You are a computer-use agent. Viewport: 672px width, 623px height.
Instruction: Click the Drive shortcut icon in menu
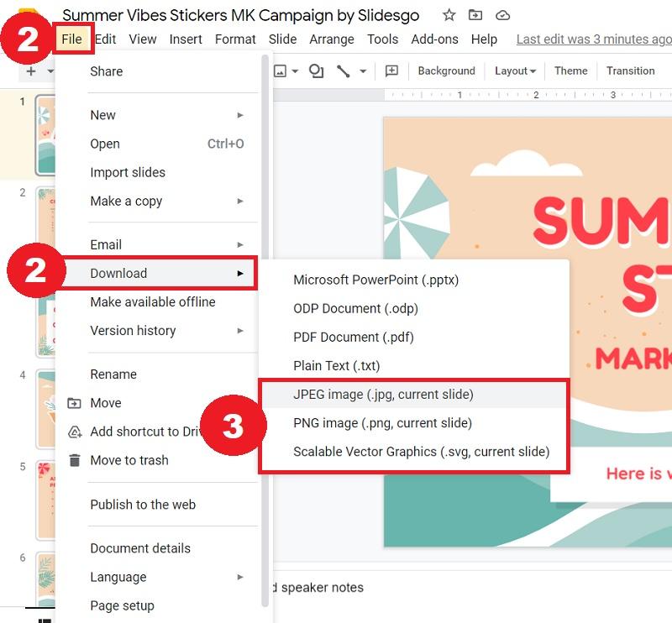coord(75,432)
